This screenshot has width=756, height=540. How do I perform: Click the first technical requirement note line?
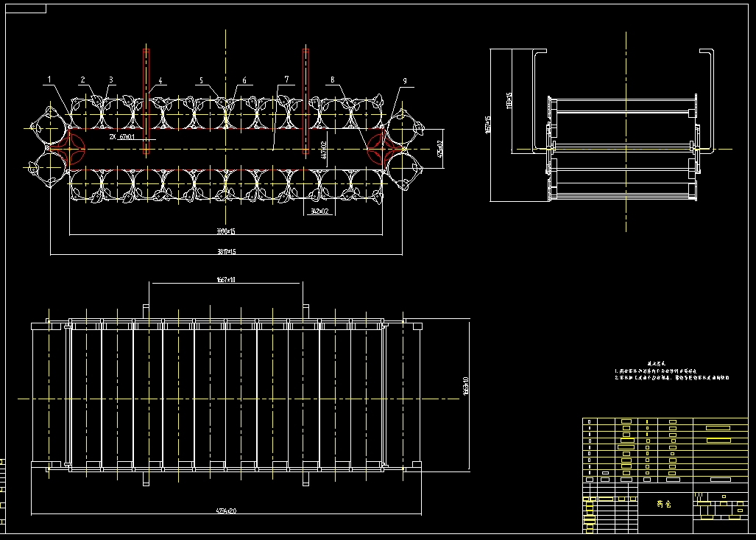coord(655,371)
